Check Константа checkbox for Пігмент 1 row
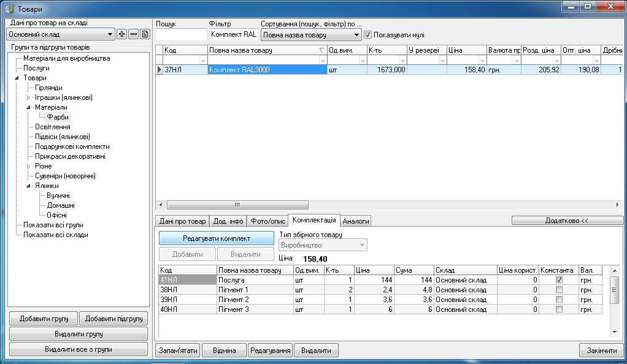Screen dimensions: 627x364 click(x=559, y=290)
